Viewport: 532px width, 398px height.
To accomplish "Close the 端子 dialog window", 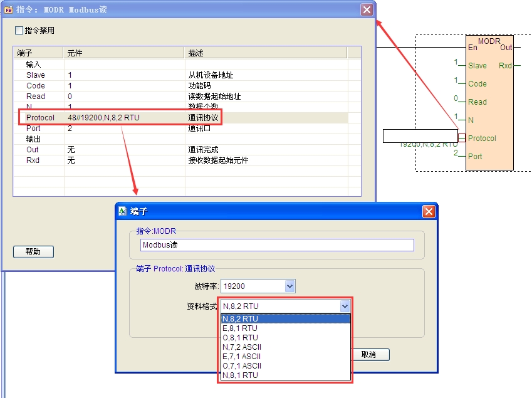I will pyautogui.click(x=429, y=211).
